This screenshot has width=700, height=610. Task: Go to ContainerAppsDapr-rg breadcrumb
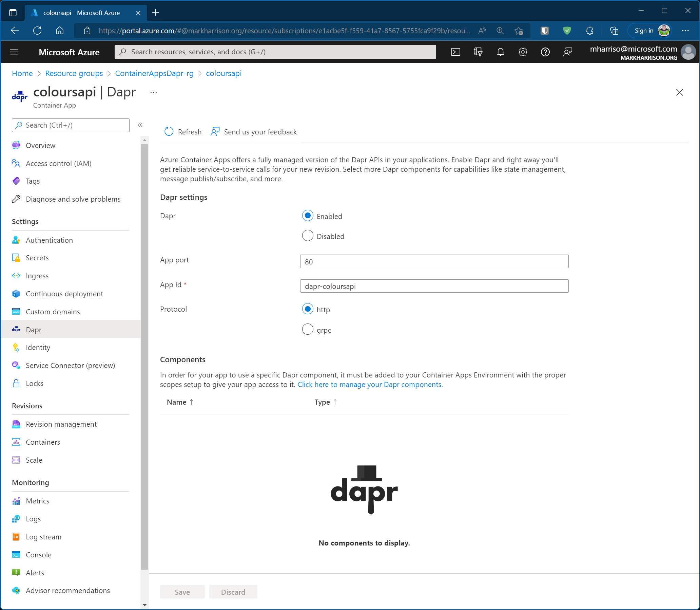[x=154, y=74]
